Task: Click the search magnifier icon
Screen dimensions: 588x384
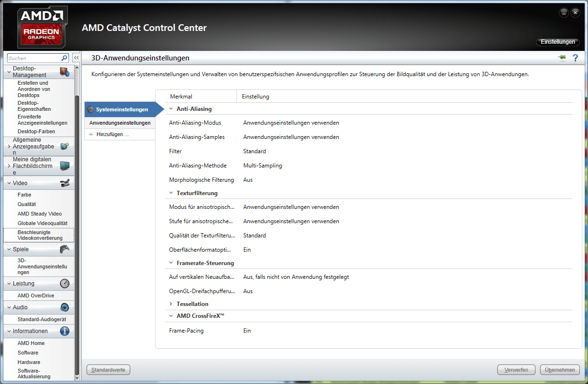Action: coord(65,58)
